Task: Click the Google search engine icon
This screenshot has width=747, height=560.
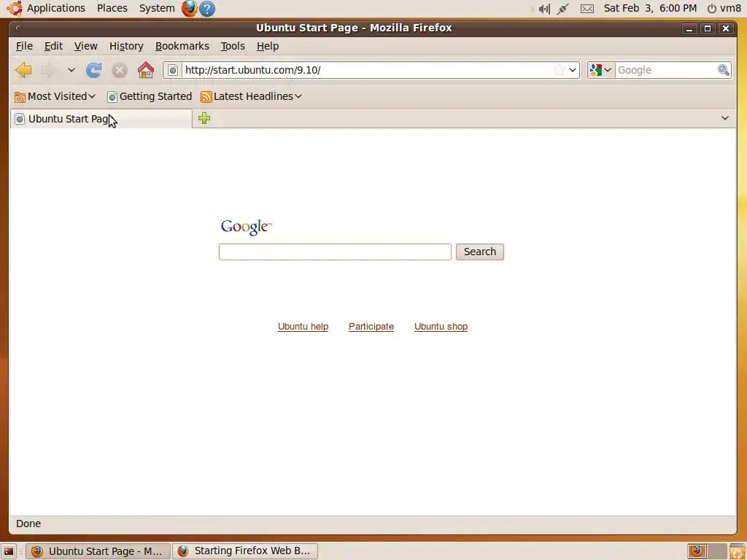Action: click(x=595, y=70)
